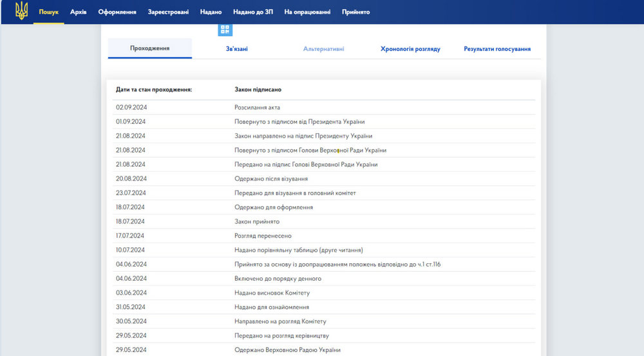Screen dimensions: 644x356
Task: Open the На опрацюванні section
Action: 307,12
